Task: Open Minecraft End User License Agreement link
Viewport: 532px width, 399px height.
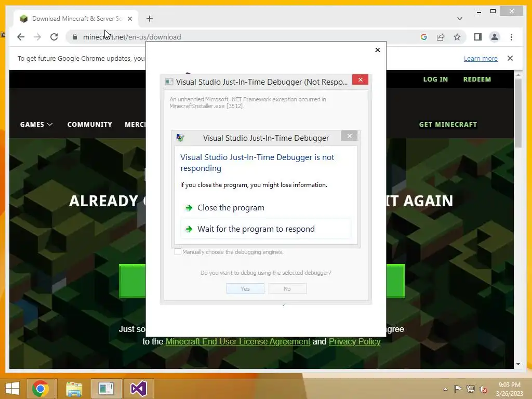Action: pos(238,342)
